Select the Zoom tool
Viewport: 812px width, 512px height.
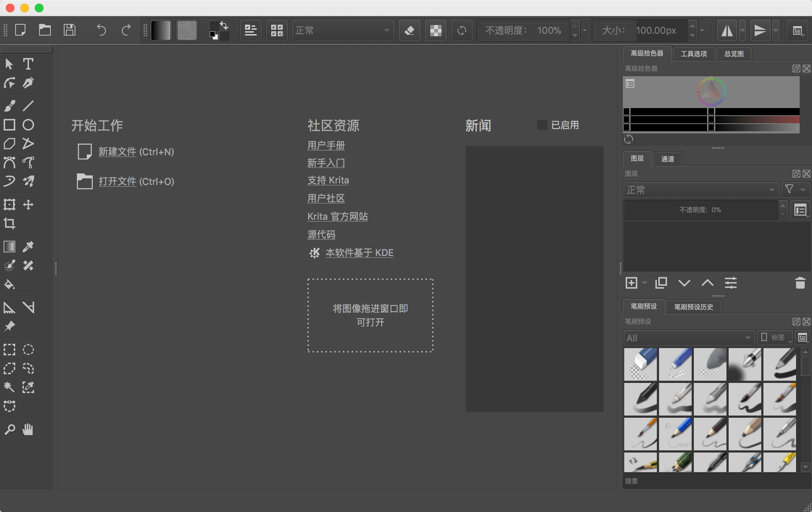[9, 429]
